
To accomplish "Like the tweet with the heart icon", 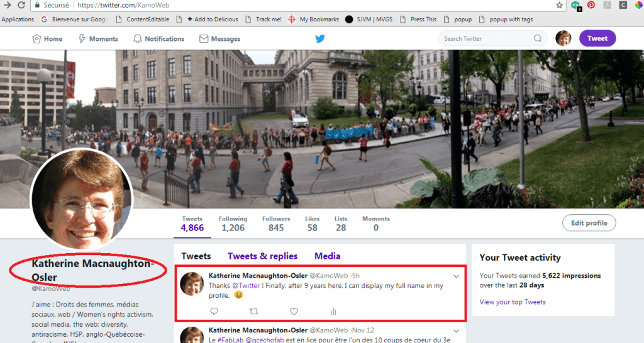I will click(294, 311).
